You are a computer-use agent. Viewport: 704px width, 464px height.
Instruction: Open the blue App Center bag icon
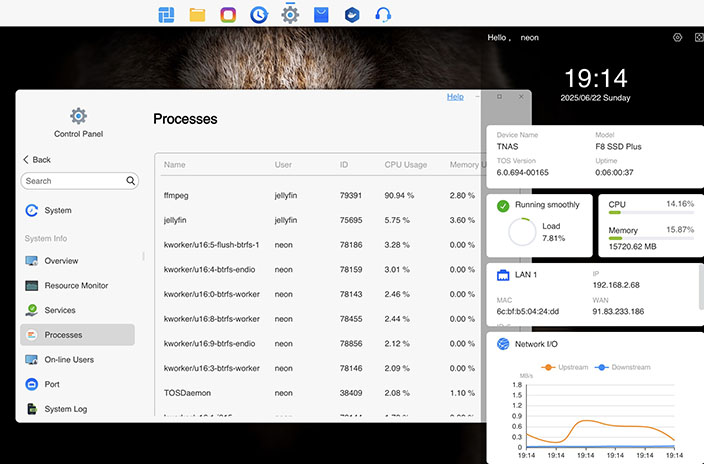[x=321, y=15]
